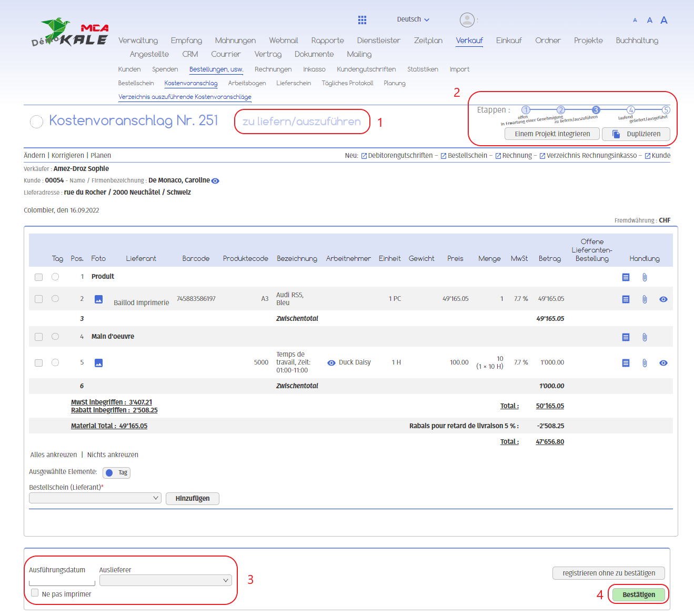The width and height of the screenshot is (694, 616).
Task: Click the paperclip attachment icon in Produit row
Action: 645,277
